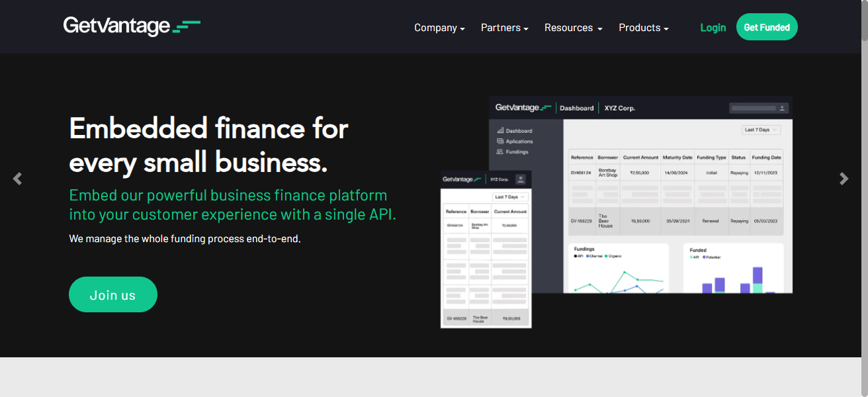
Task: Click the Login link
Action: tap(713, 28)
